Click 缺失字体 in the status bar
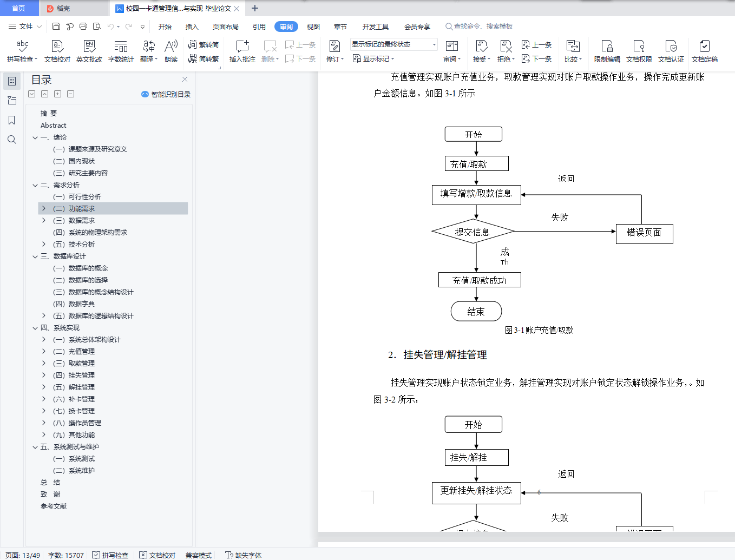The width and height of the screenshot is (735, 560). pos(244,555)
